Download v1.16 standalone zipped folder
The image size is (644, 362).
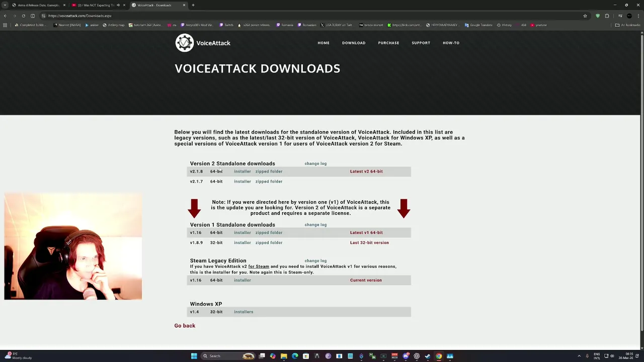pos(269,233)
